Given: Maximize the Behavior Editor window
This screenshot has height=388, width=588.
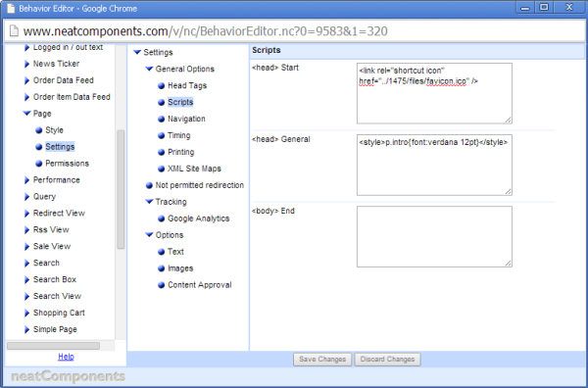Looking at the screenshot, I should [x=544, y=8].
